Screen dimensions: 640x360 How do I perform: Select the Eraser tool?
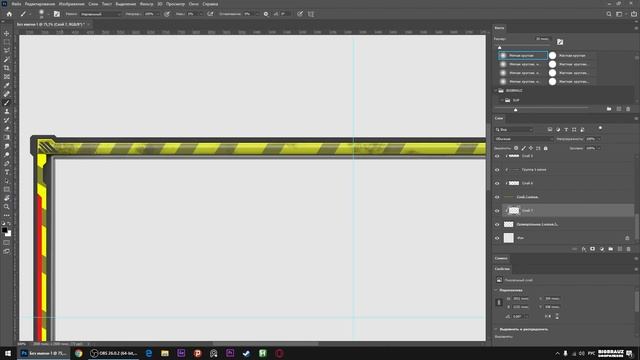point(7,129)
